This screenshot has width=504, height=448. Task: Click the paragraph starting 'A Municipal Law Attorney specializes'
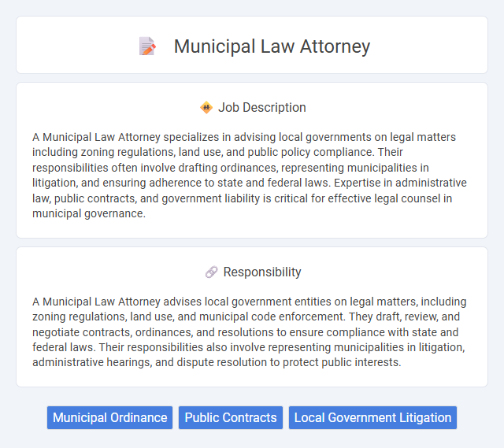250,175
